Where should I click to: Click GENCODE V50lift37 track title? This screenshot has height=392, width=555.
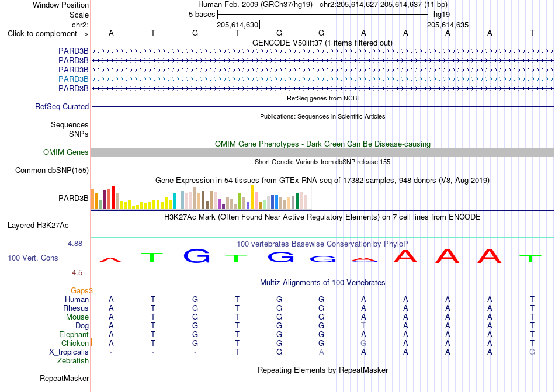tap(322, 43)
